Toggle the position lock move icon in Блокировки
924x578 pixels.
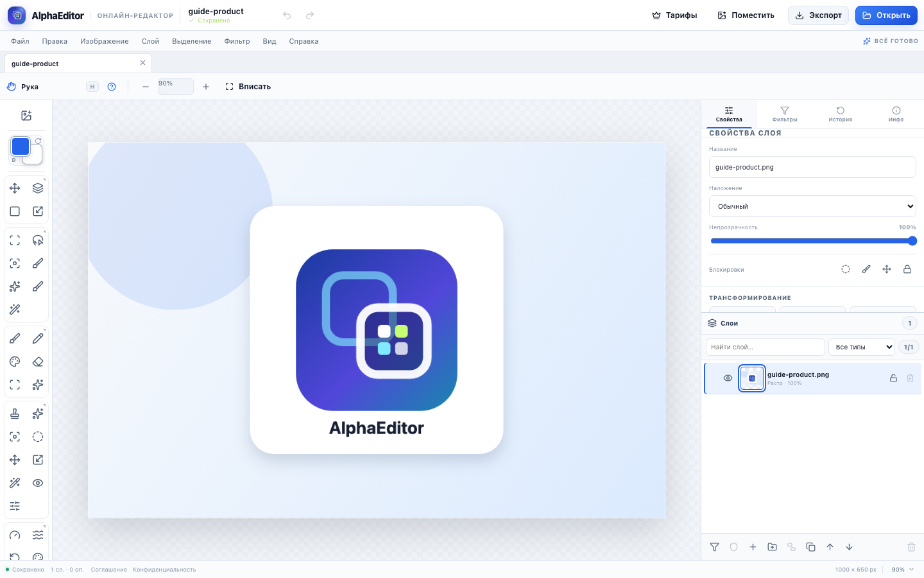887,269
